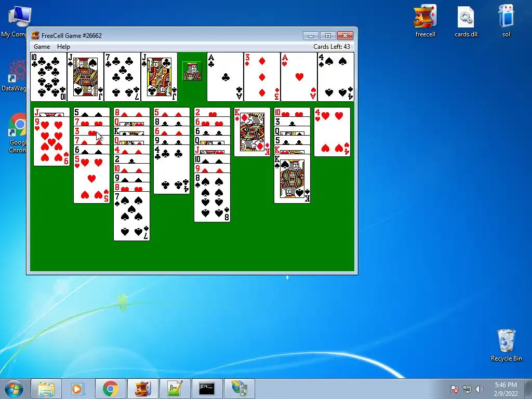
Task: Click the 5 of diamonds card
Action: (171, 112)
